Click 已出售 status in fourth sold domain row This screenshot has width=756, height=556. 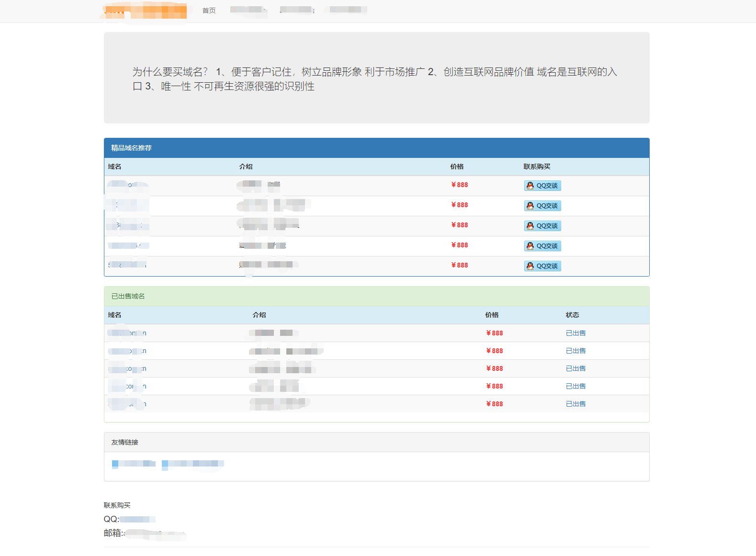tap(575, 386)
